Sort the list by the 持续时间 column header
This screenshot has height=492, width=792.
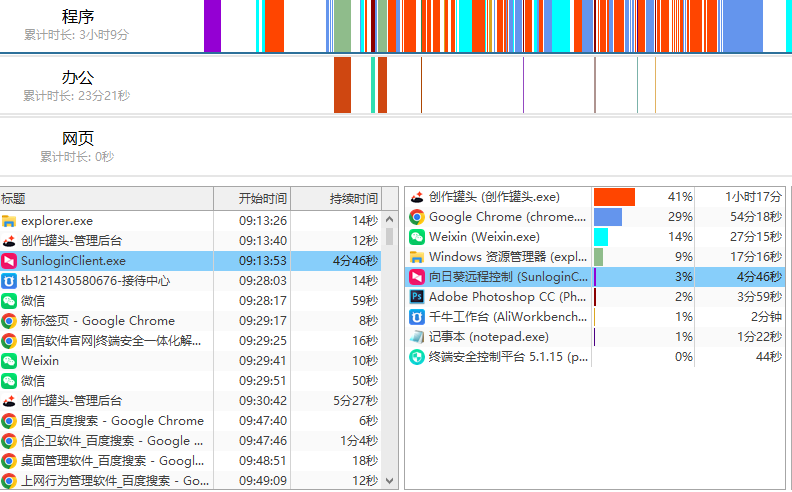336,199
